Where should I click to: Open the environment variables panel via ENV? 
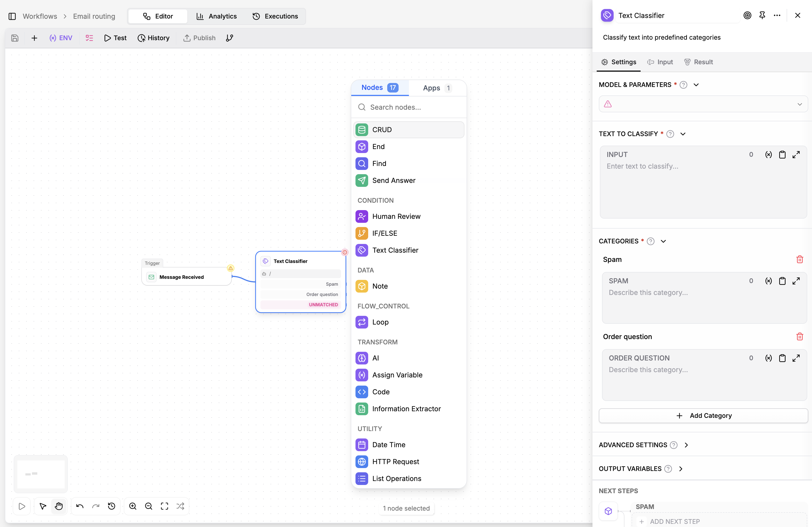coord(61,38)
